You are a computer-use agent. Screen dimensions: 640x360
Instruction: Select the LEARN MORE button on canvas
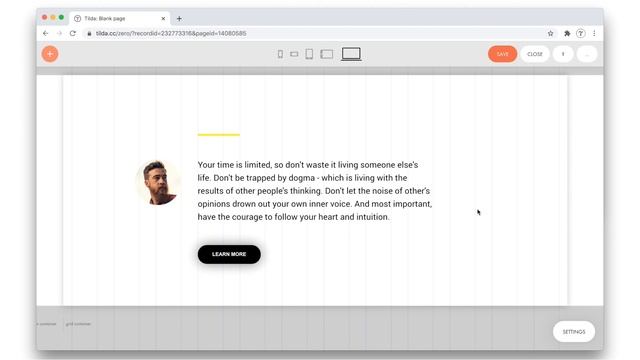229,254
